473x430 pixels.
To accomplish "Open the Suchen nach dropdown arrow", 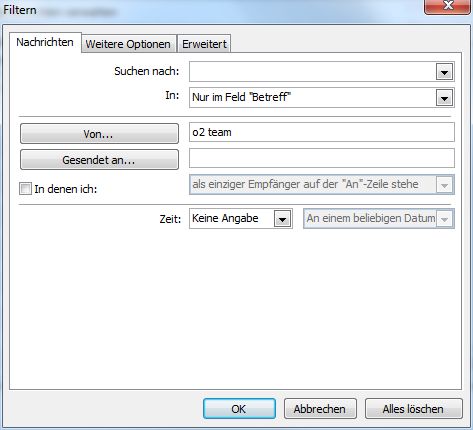I will coord(444,72).
